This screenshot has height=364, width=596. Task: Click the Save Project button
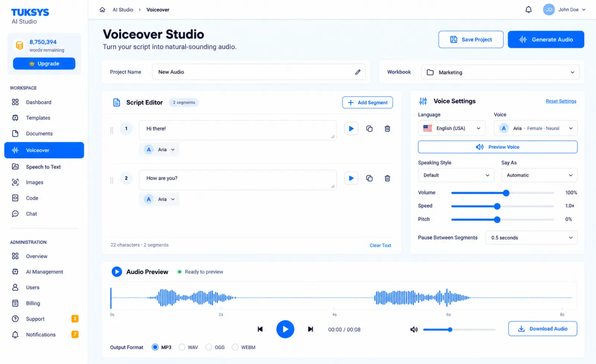[471, 39]
